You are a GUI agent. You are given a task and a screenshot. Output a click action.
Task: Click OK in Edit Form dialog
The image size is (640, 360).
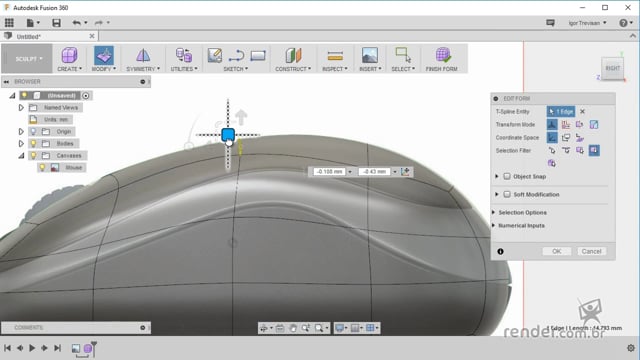pyautogui.click(x=557, y=251)
